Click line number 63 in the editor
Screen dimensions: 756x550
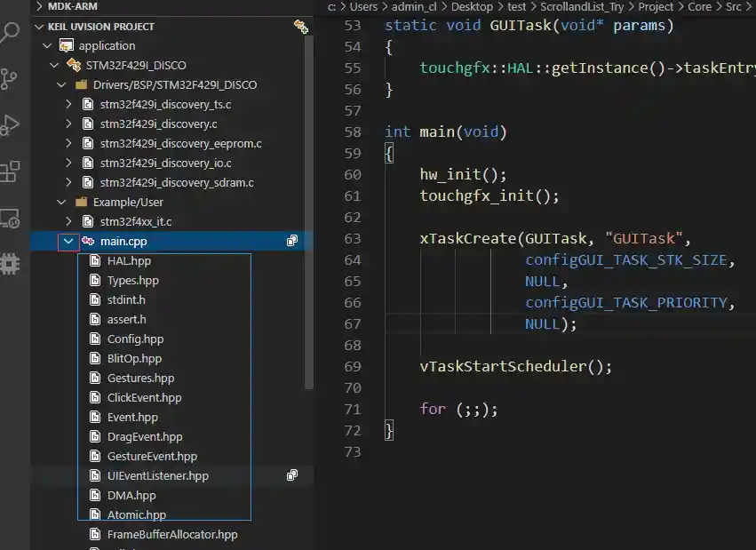click(x=353, y=238)
